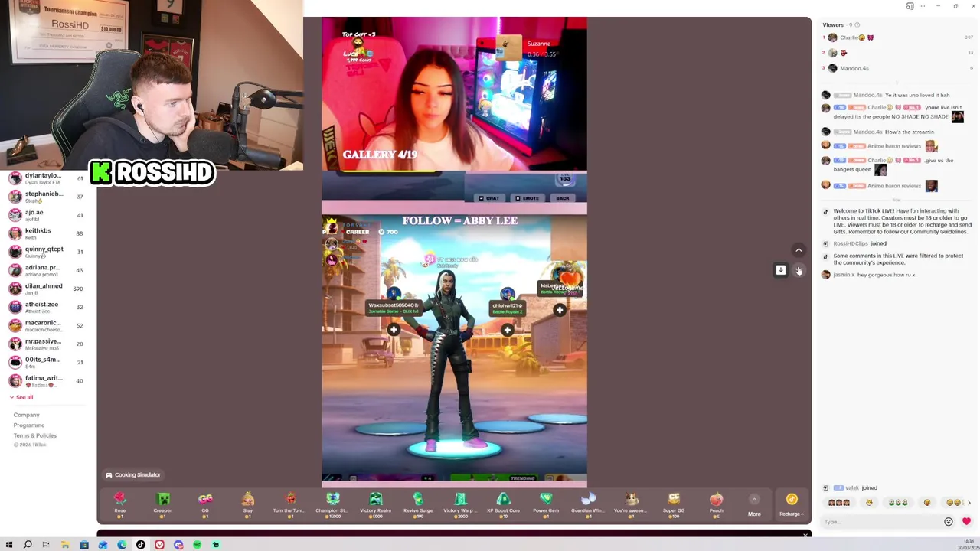Open atheist.zee live channel
The width and height of the screenshot is (980, 551).
tap(46, 307)
